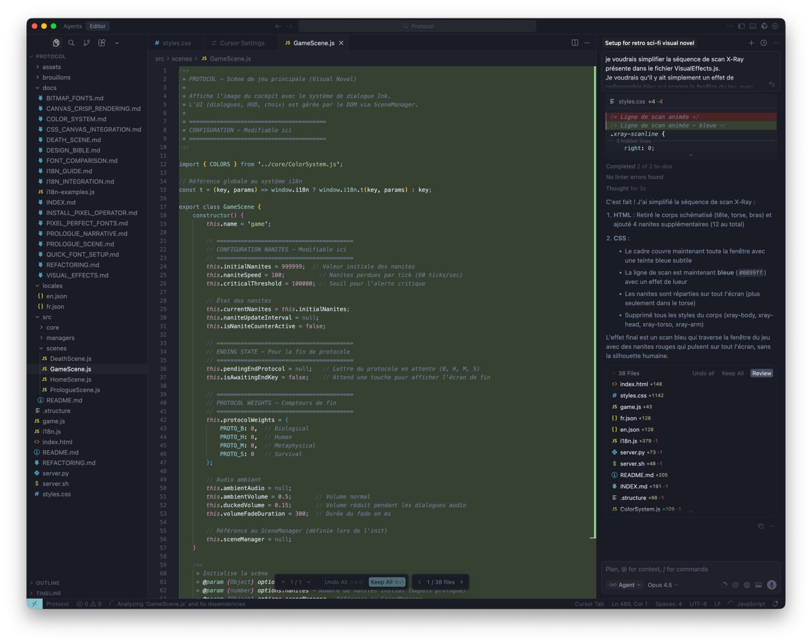Start a new chat with the plus icon

[x=752, y=43]
